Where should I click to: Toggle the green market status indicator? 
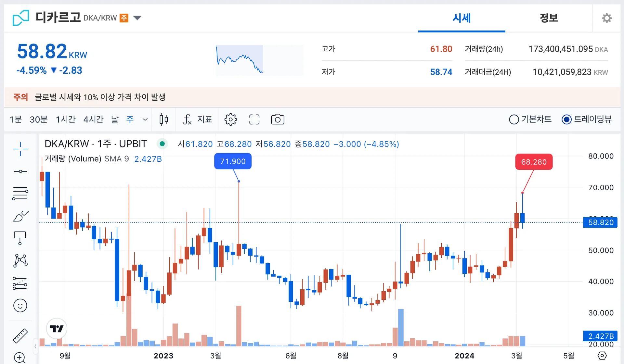[162, 144]
